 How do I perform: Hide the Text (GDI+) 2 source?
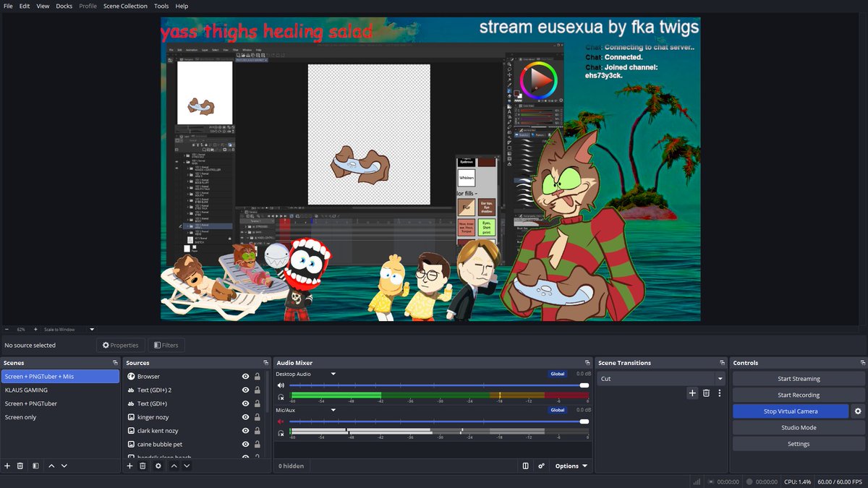click(246, 390)
